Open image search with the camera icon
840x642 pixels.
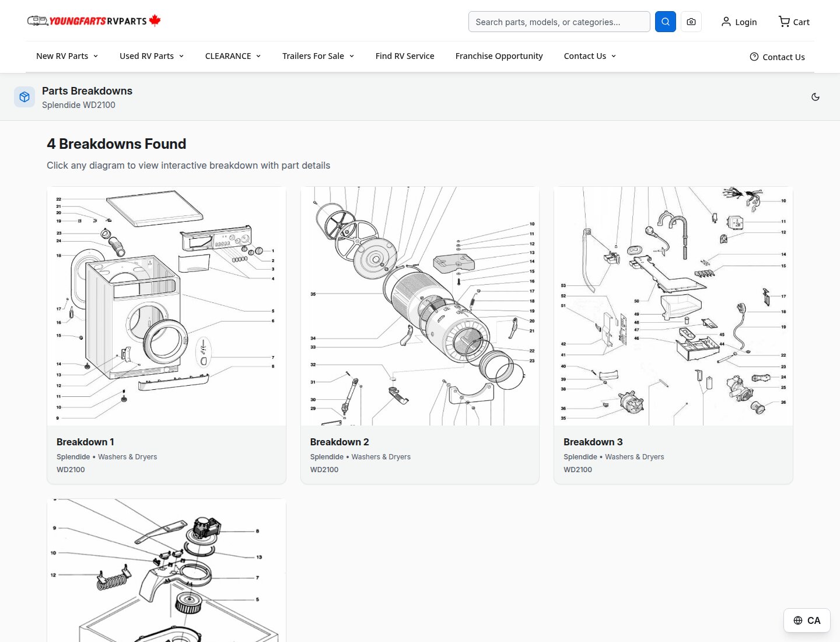(691, 22)
